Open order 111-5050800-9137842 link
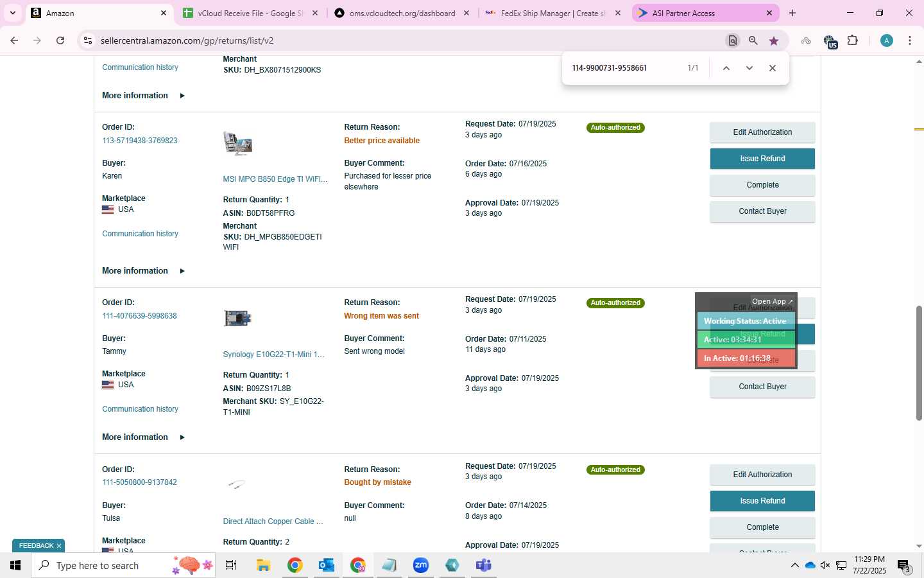Screen dimensions: 924x578 [x=139, y=482]
